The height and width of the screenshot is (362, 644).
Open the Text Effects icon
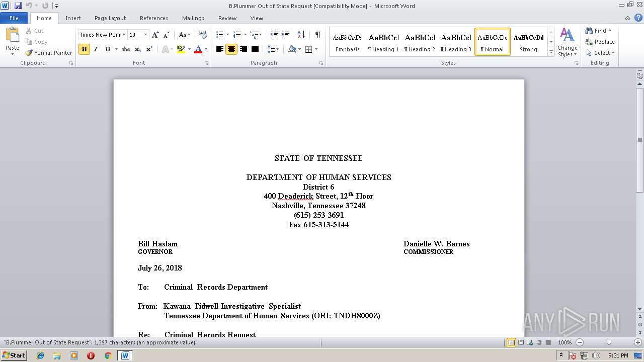(165, 49)
